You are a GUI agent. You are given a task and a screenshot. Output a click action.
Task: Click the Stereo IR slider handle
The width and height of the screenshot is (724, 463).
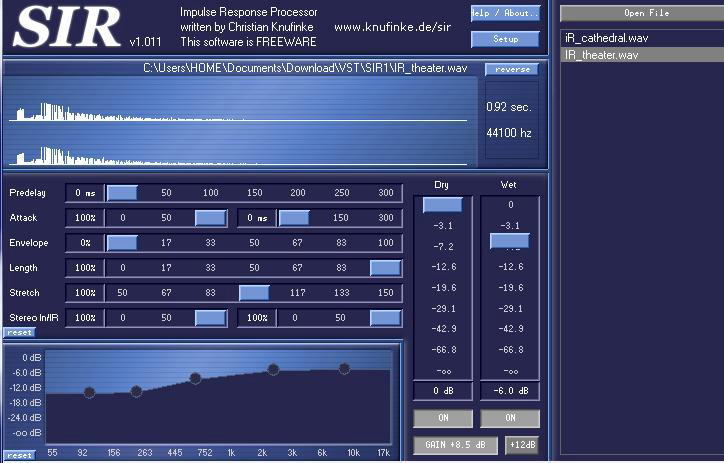pyautogui.click(x=386, y=318)
